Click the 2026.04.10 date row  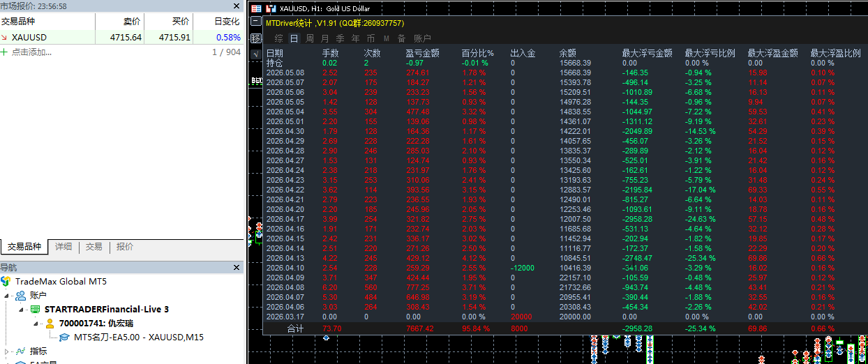pyautogui.click(x=285, y=268)
